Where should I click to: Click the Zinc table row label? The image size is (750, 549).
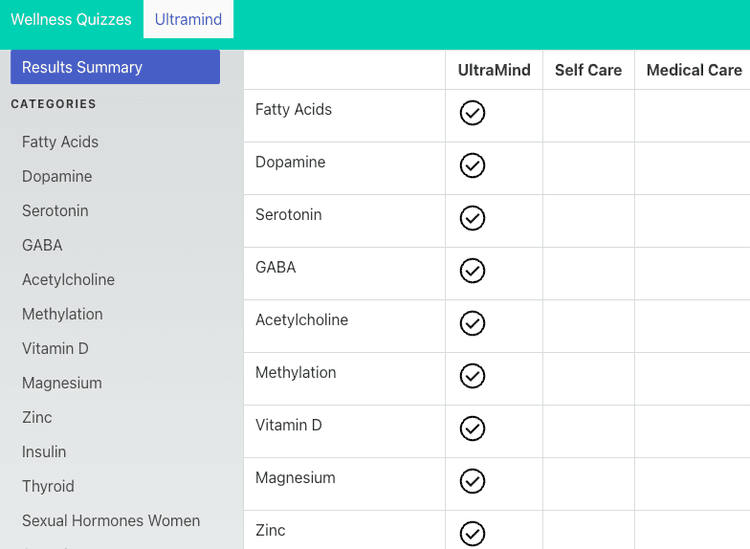270,530
